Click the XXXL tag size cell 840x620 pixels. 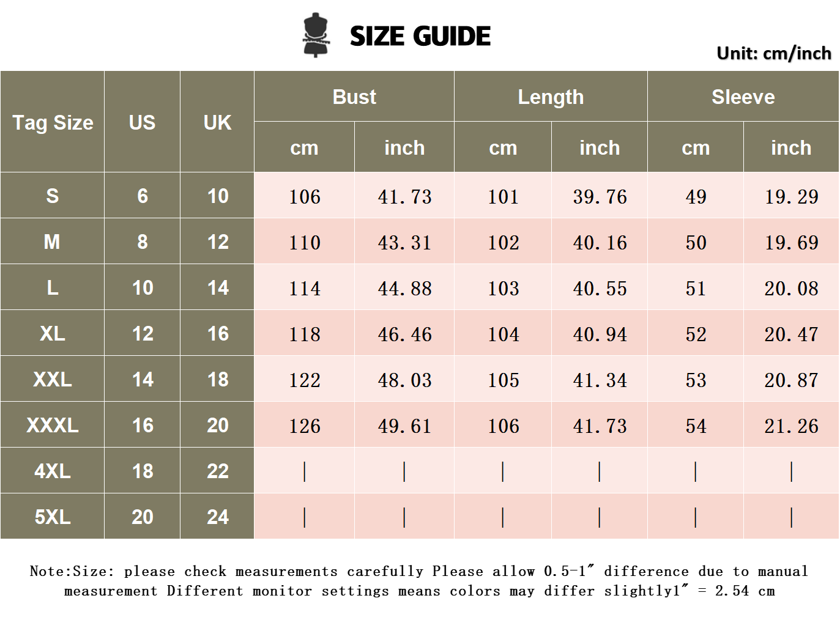click(x=53, y=425)
